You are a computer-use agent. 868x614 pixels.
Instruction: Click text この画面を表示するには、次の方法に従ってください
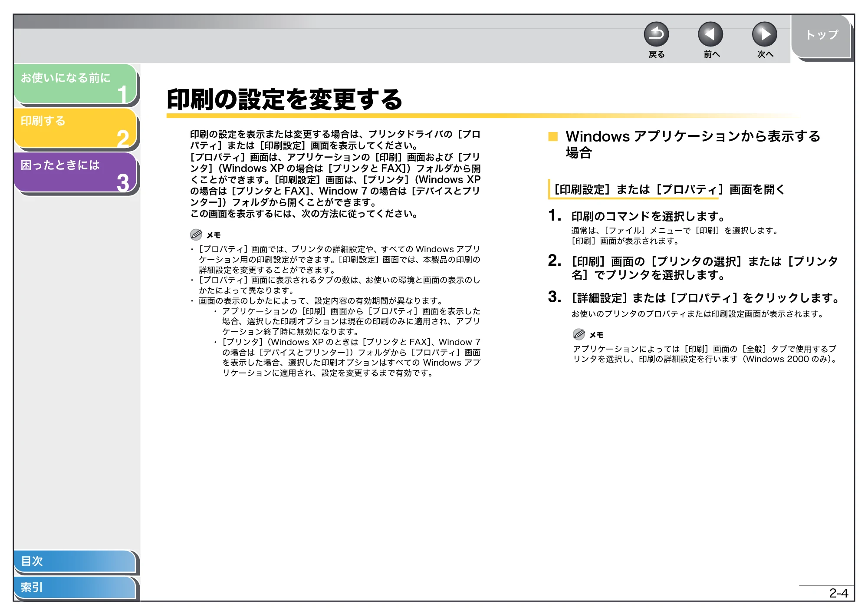(304, 214)
